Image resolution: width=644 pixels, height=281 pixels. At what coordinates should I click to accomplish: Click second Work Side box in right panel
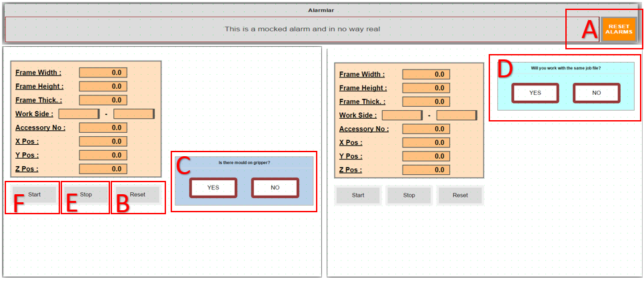pos(457,115)
